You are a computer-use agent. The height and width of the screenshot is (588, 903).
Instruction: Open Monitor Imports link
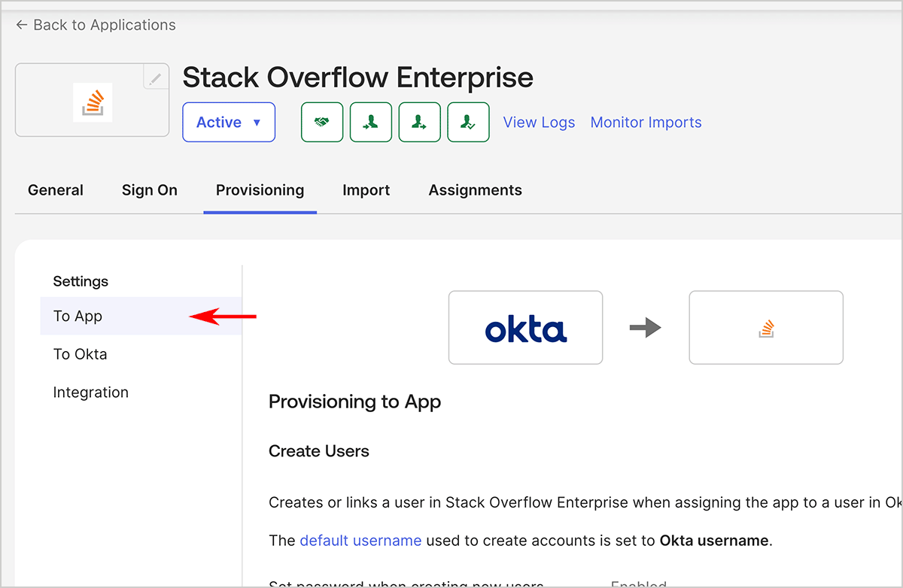tap(646, 123)
